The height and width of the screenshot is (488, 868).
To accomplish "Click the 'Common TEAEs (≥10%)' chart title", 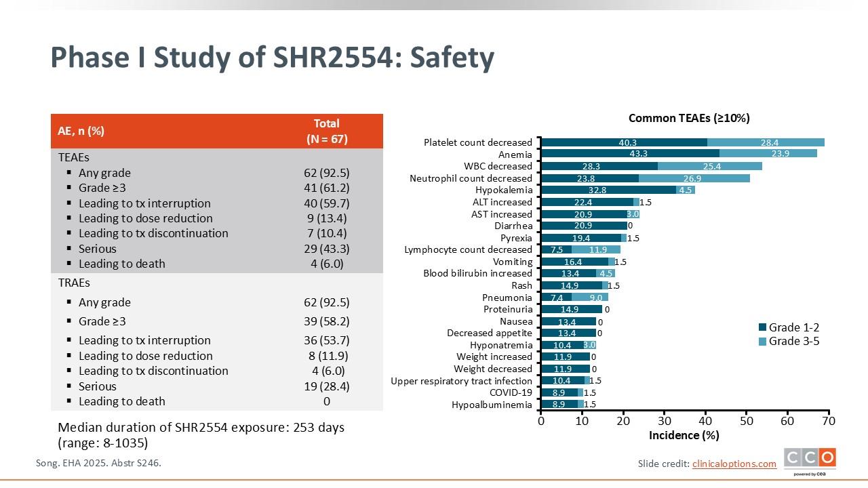I will pyautogui.click(x=688, y=118).
